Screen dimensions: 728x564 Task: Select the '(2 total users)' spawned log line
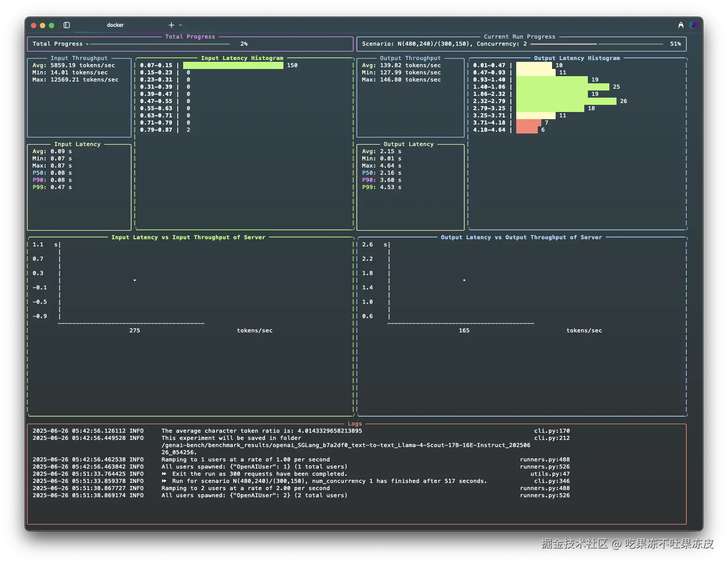click(255, 495)
